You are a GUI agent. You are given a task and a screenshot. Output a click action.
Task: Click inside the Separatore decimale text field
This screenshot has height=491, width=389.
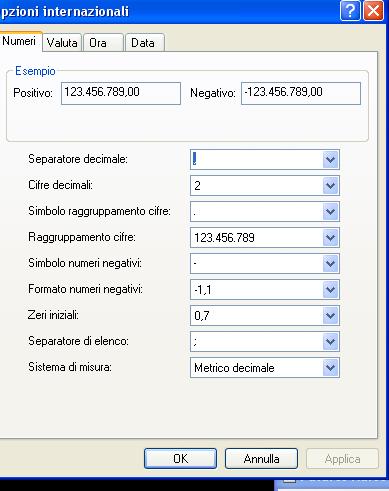pyautogui.click(x=257, y=159)
